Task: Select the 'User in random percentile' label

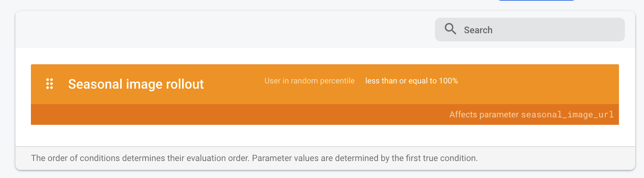Action: click(309, 81)
